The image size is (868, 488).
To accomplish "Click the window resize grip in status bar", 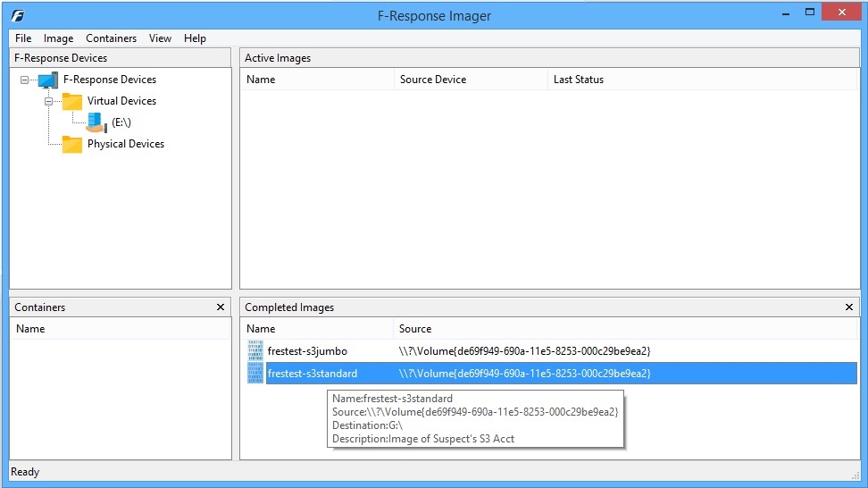I will 855,475.
